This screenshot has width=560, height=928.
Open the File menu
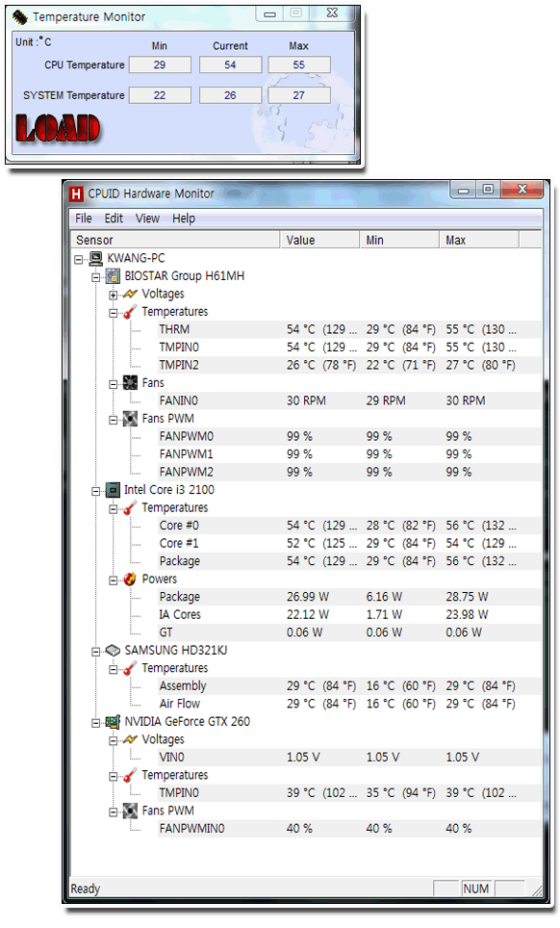pyautogui.click(x=84, y=219)
